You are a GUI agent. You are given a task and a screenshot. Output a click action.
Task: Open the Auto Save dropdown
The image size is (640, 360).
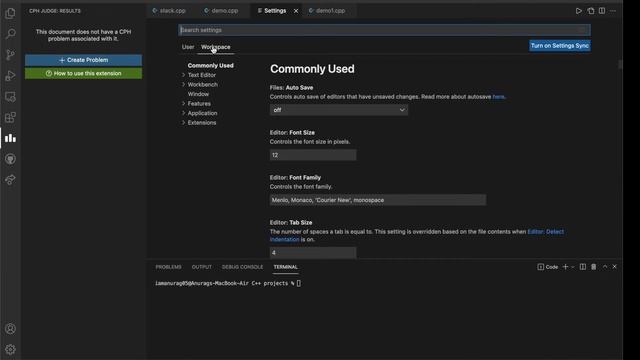click(x=339, y=110)
